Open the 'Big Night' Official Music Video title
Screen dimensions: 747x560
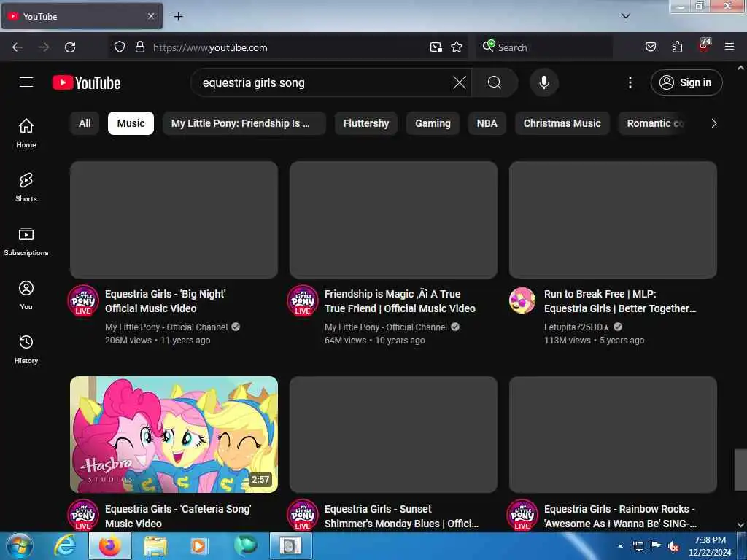166,301
